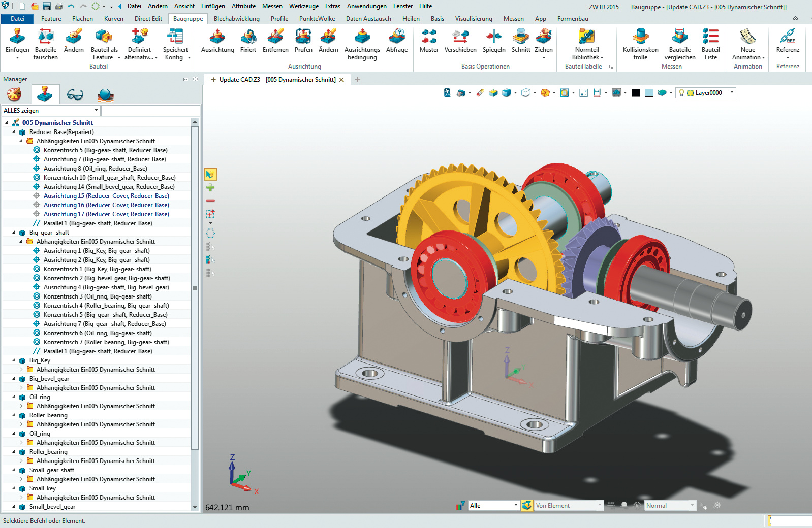Select Konzentrisch 10 constraint in tree
This screenshot has width=812, height=528.
(109, 178)
